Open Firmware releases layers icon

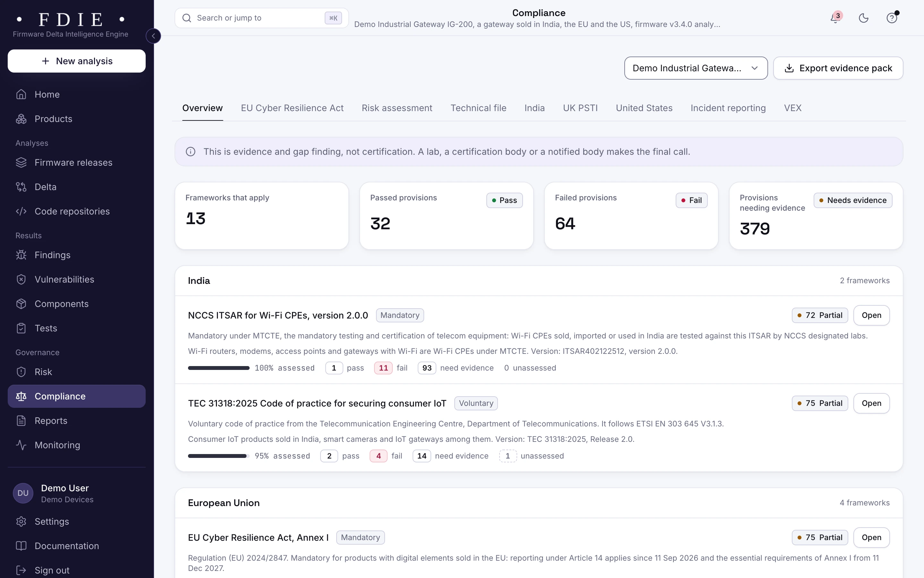coord(21,162)
